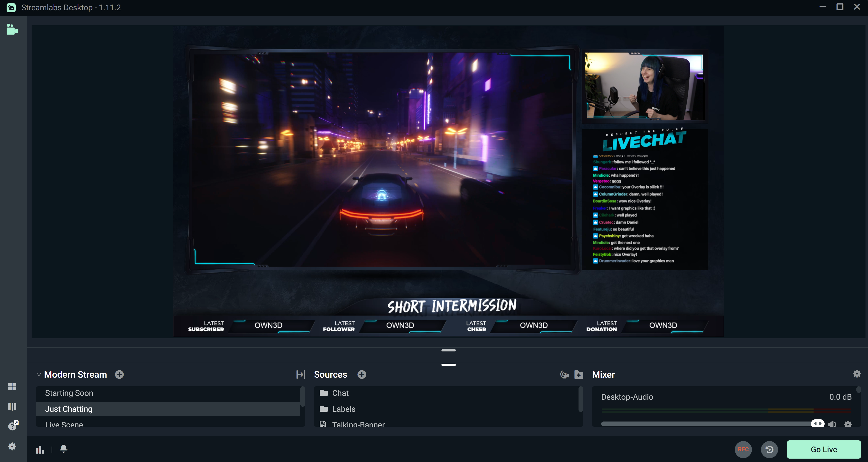This screenshot has height=462, width=868.
Task: Open Mixer advanced settings gear
Action: tap(857, 374)
